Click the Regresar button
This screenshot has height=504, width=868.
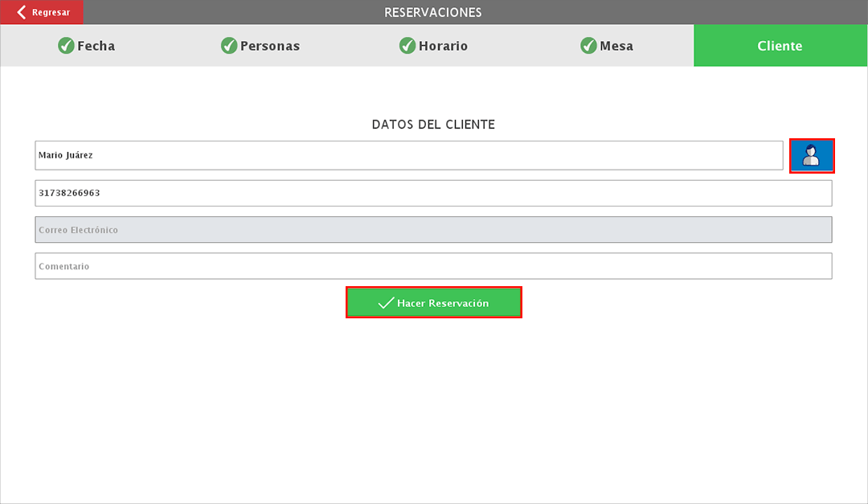41,12
